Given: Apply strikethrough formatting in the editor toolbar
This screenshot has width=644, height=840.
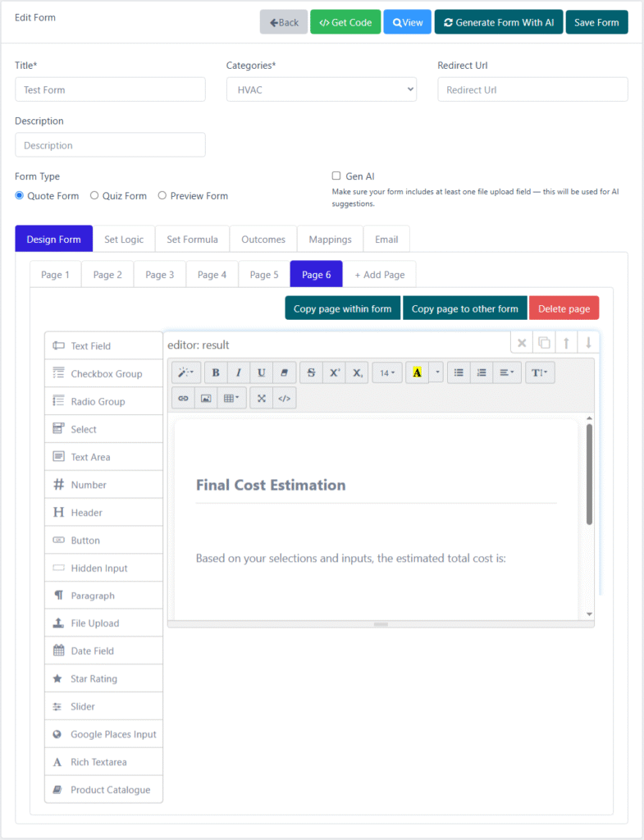Looking at the screenshot, I should click(311, 372).
